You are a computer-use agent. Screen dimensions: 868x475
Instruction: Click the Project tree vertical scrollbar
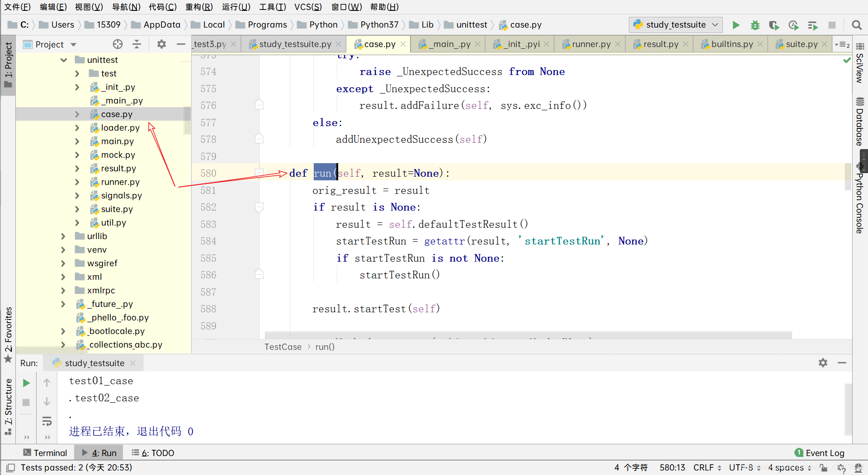pos(187,120)
